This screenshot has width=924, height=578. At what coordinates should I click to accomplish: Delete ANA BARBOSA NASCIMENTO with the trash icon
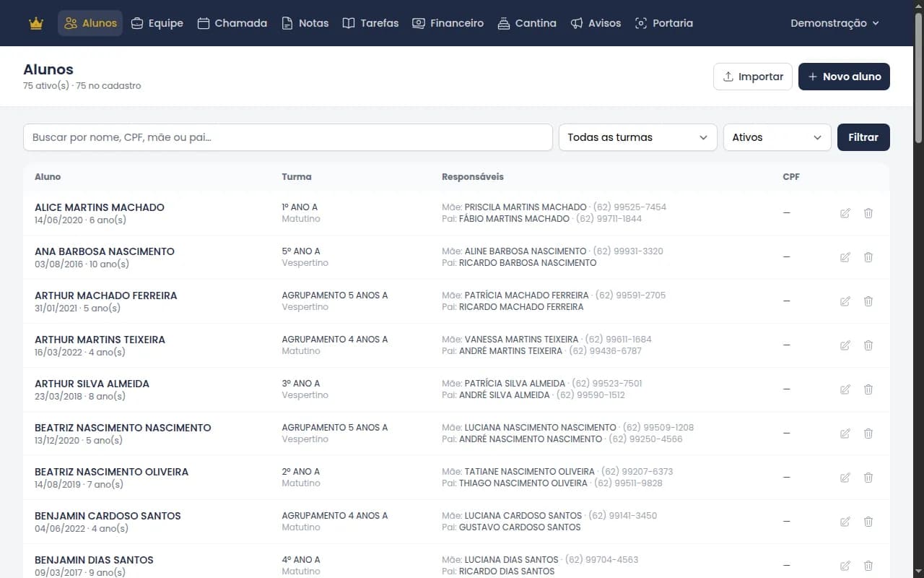click(x=868, y=257)
